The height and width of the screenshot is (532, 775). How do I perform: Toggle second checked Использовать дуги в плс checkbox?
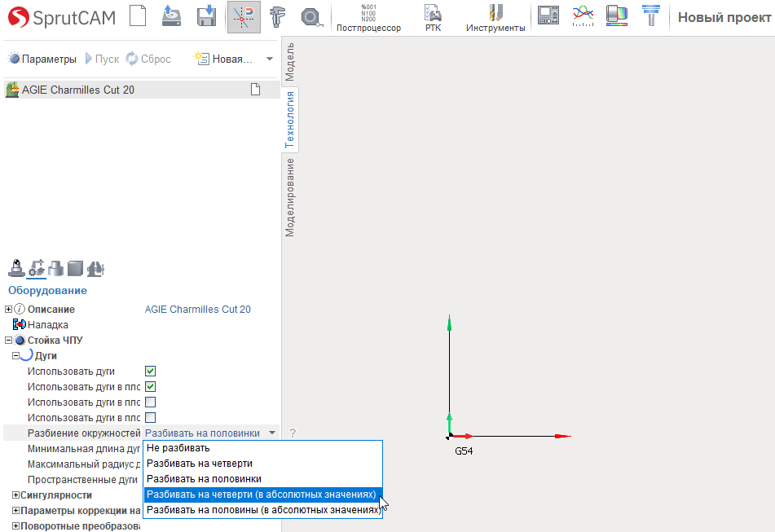click(150, 386)
